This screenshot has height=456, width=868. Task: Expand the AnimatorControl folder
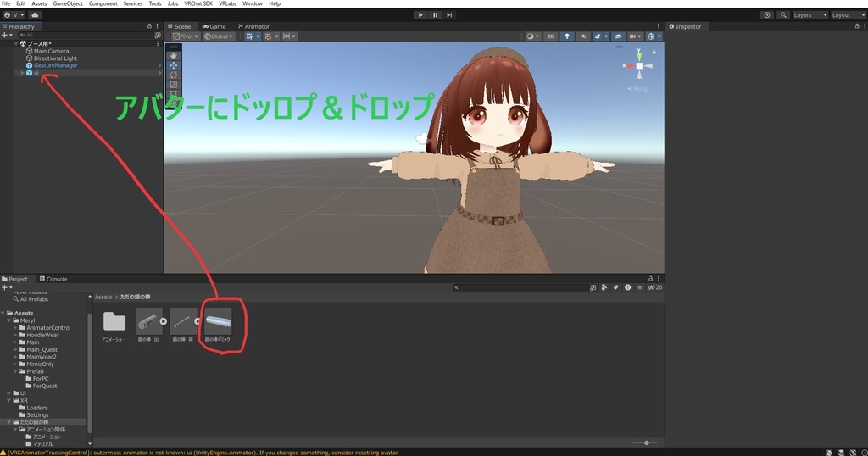tap(15, 328)
